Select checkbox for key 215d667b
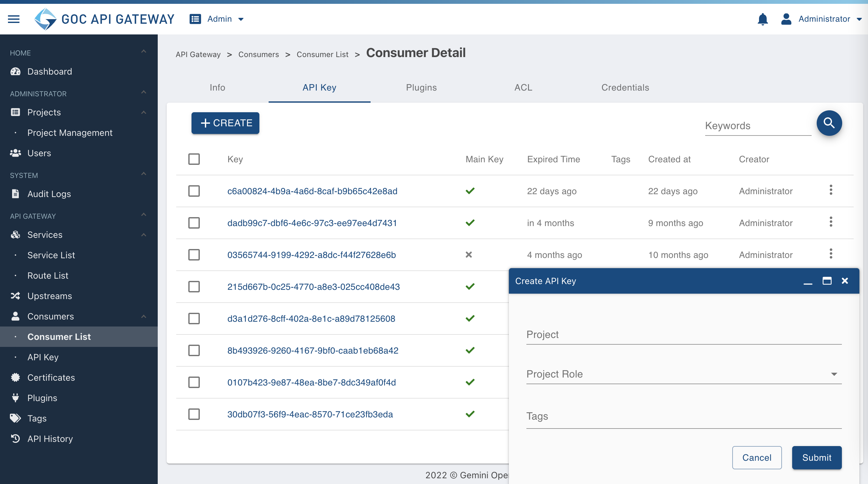Screen dimensions: 868x484 pos(194,287)
